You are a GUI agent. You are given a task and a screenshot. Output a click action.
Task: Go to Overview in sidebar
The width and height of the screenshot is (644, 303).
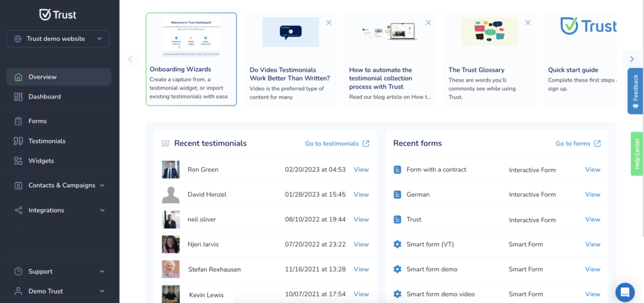coord(58,77)
